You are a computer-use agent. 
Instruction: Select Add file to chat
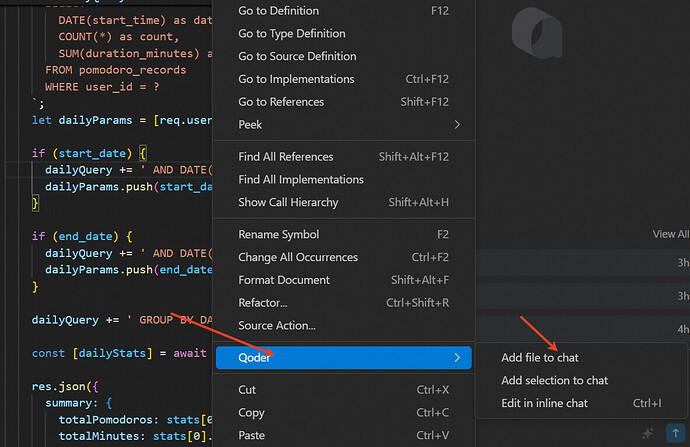pos(581,358)
